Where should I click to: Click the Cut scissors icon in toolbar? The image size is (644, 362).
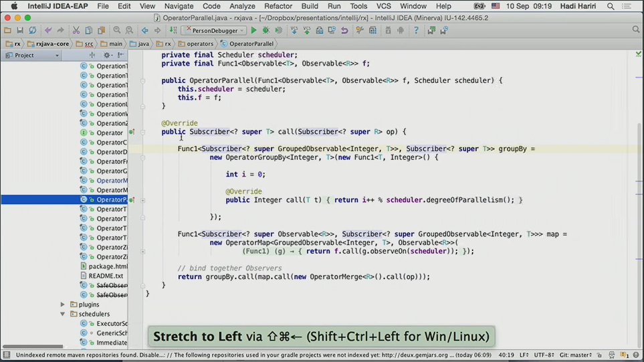tap(76, 30)
